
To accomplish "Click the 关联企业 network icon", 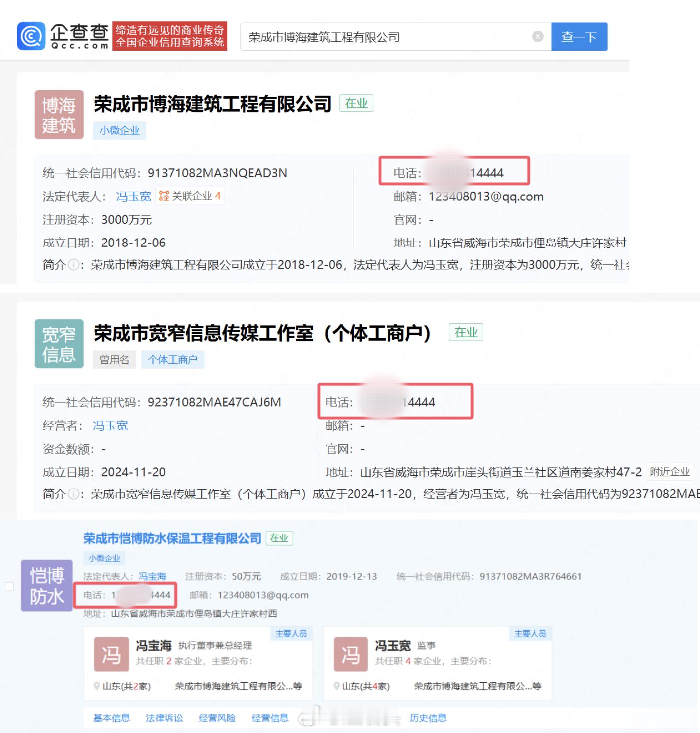I will [x=164, y=196].
